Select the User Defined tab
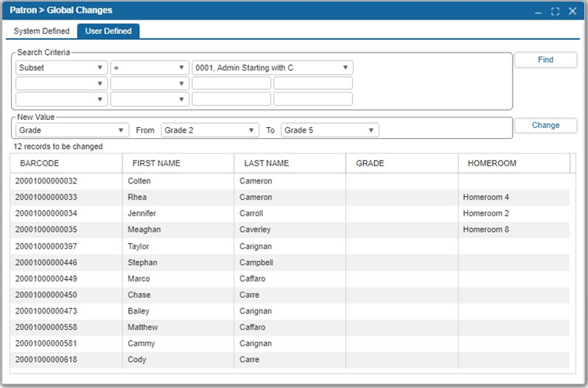Image resolution: width=588 pixels, height=388 pixels. [108, 31]
